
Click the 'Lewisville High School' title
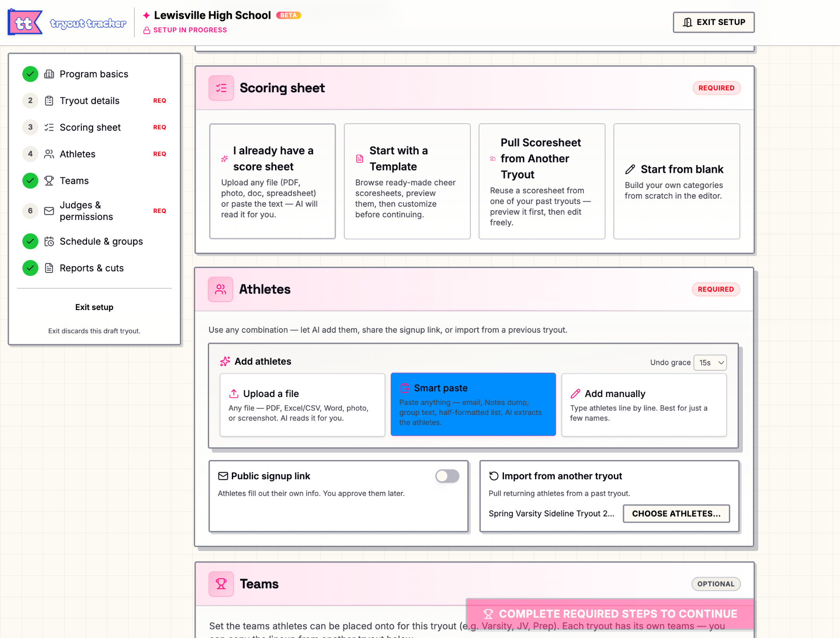[213, 15]
